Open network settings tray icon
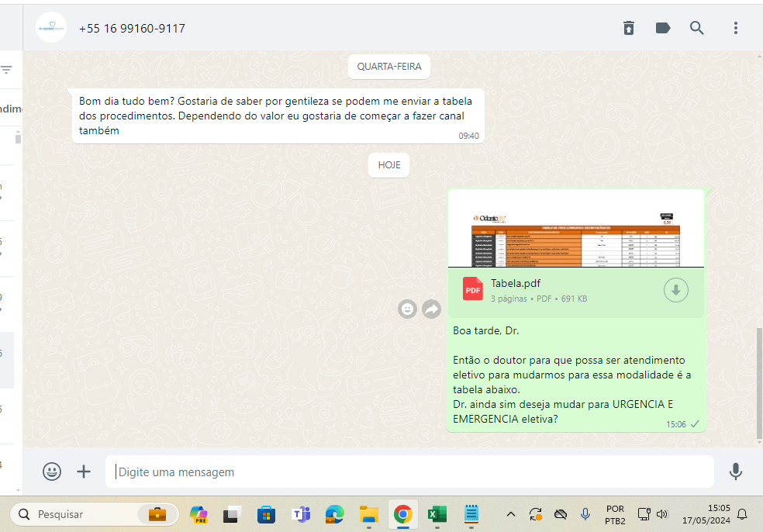This screenshot has width=763, height=532. coord(644,514)
